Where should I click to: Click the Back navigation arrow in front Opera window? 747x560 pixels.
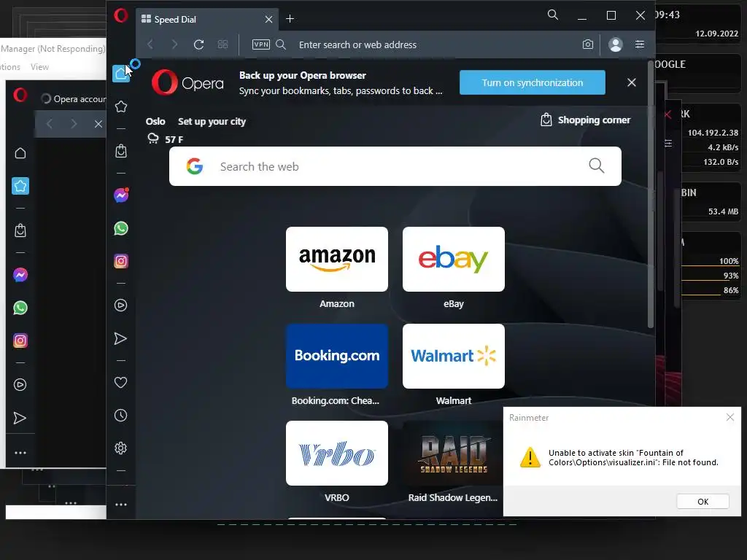[x=150, y=44]
